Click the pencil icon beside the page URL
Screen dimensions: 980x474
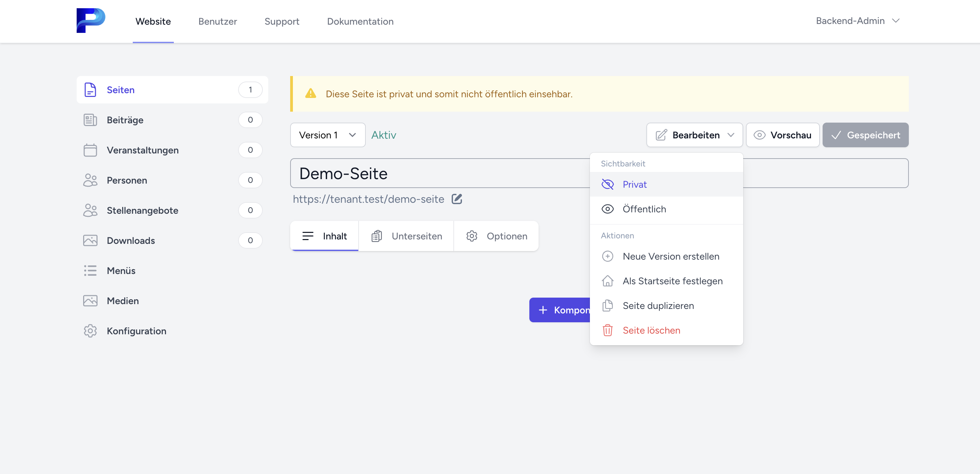pos(456,199)
